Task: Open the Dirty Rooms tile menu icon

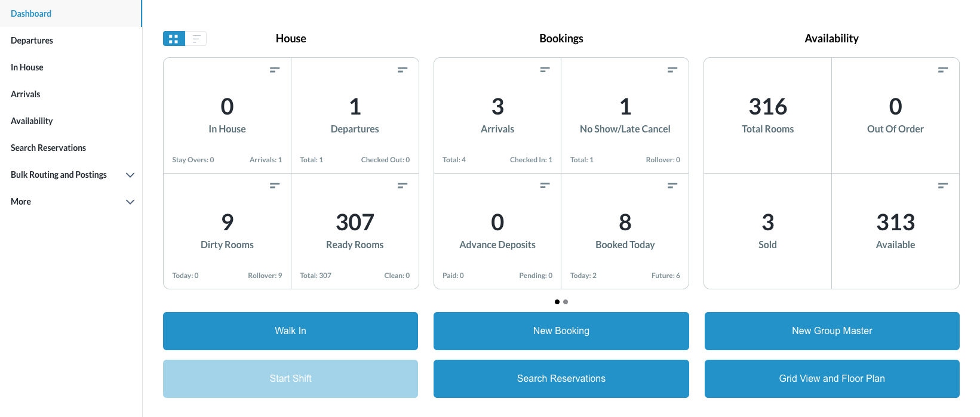Action: (275, 186)
